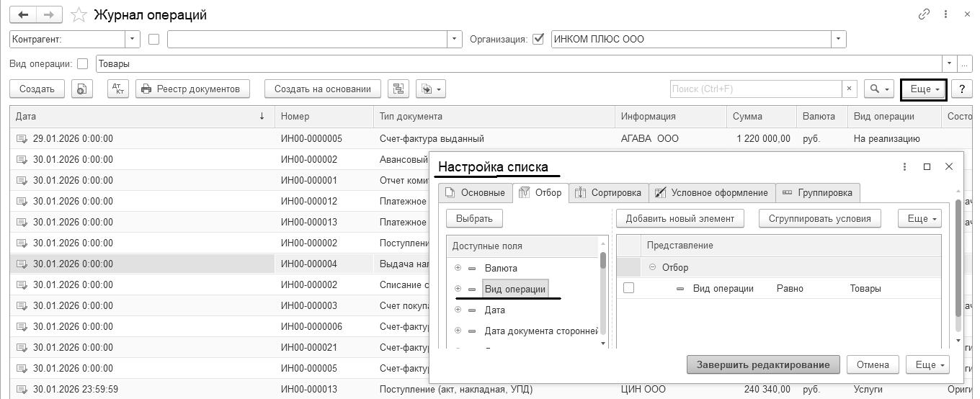980x399 pixels.
Task: Open the Еще menu beside Отмена
Action: tap(927, 364)
